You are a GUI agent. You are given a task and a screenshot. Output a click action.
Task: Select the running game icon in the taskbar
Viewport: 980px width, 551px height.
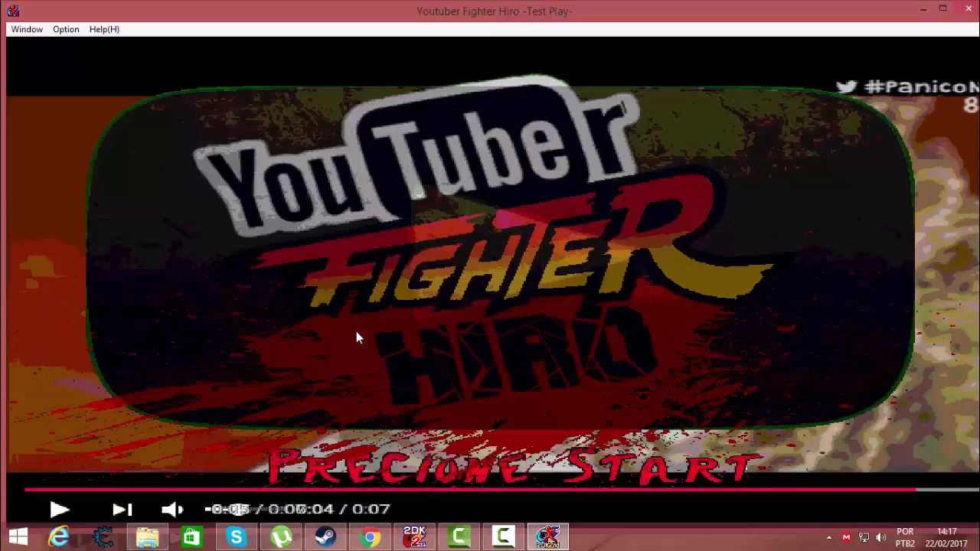click(547, 537)
